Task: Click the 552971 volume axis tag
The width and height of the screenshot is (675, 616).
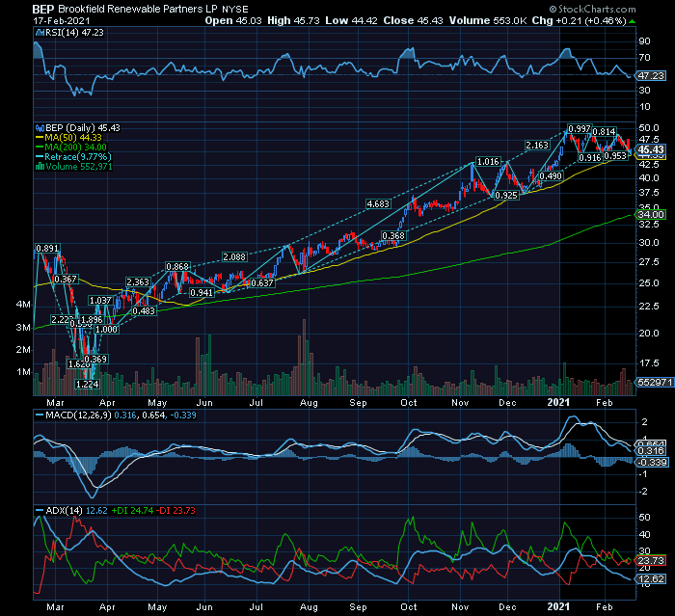Action: coord(655,382)
